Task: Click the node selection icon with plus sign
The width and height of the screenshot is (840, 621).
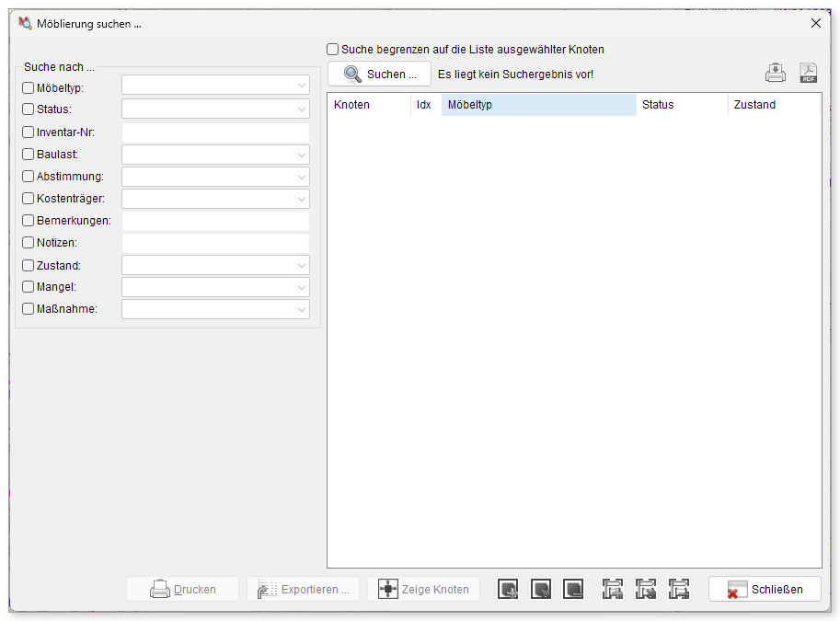Action: [x=508, y=589]
